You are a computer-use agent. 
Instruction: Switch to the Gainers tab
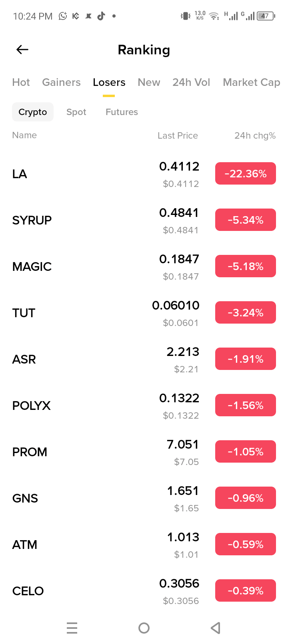click(x=61, y=82)
